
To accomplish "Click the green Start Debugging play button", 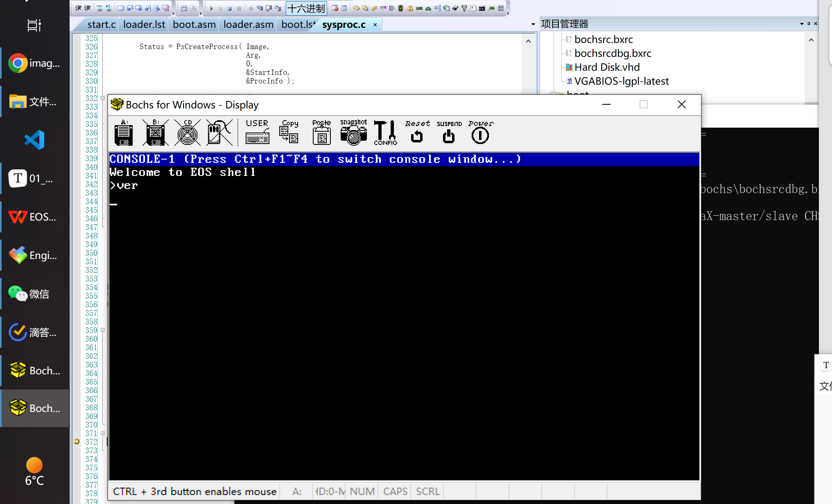I will pyautogui.click(x=212, y=8).
